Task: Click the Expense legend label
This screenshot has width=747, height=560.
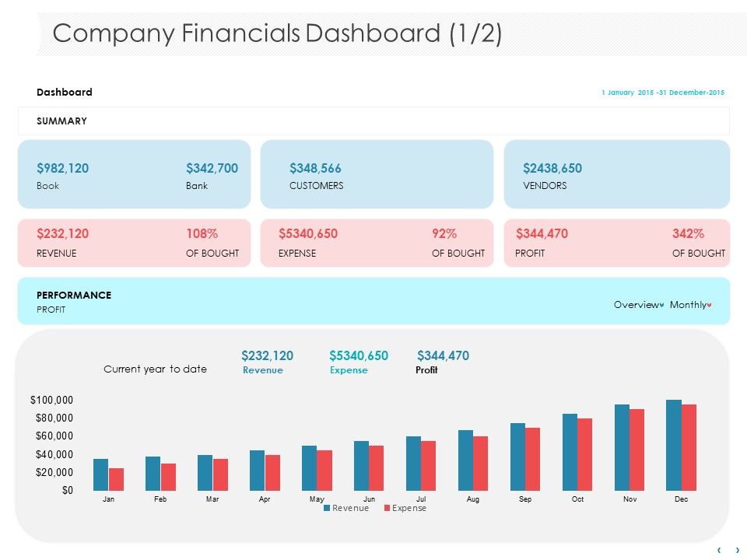Action: click(409, 508)
